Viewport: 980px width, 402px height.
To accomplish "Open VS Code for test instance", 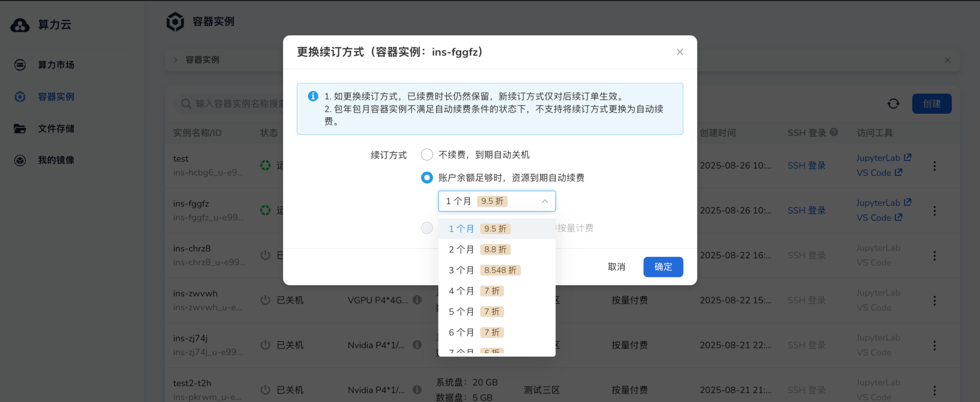I will pos(879,173).
